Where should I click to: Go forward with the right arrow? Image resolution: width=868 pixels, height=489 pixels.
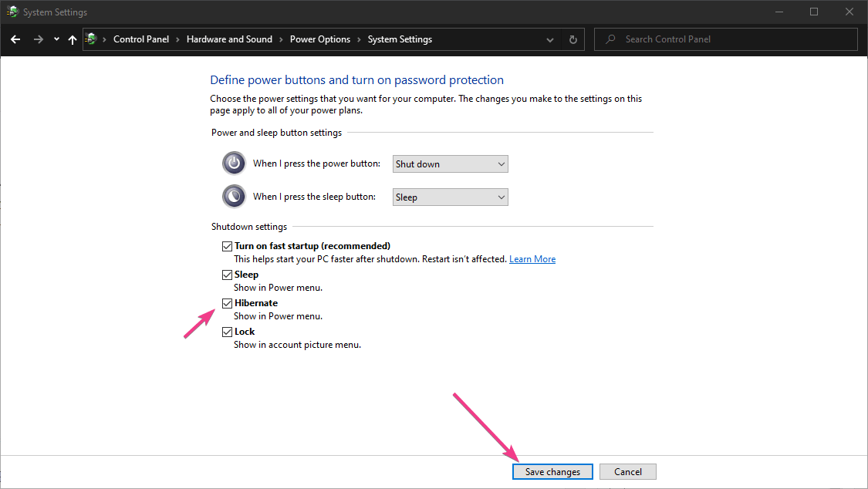pos(38,39)
